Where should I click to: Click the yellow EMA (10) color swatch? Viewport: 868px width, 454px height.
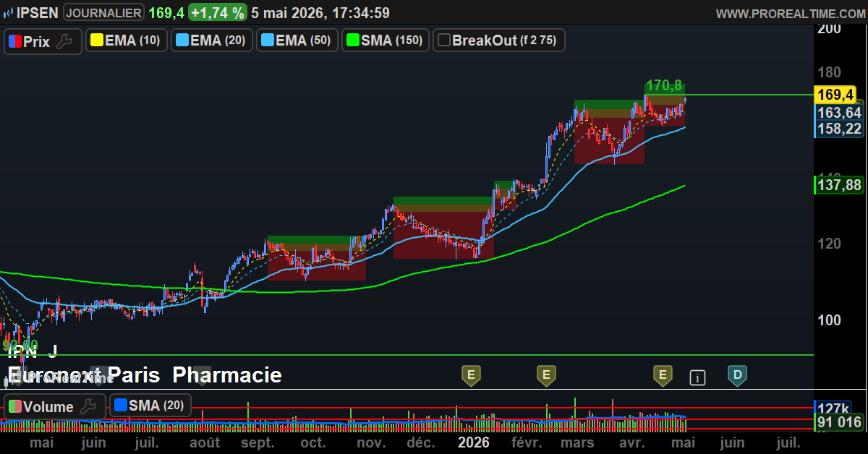coord(96,40)
